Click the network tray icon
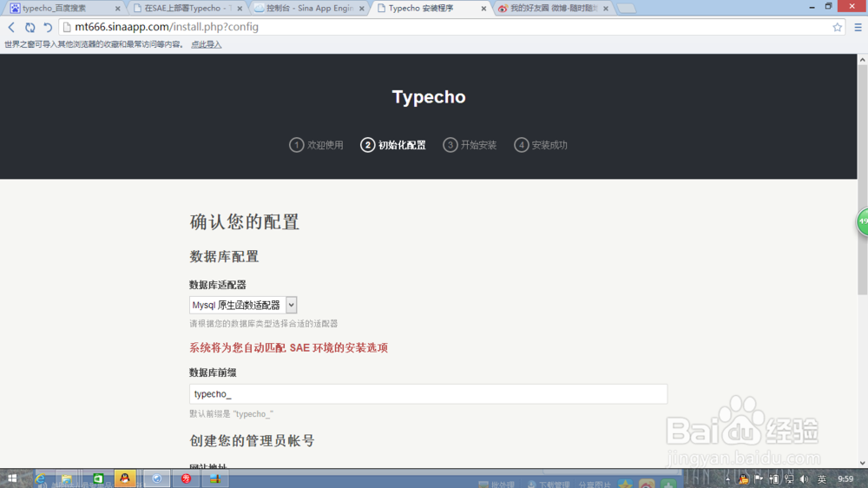This screenshot has height=488, width=868. pos(789,479)
